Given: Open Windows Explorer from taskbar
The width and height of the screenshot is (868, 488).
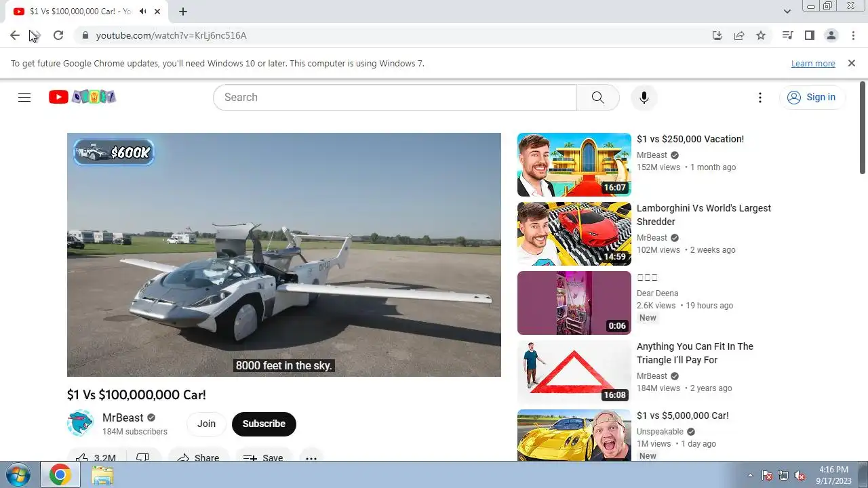Looking at the screenshot, I should 102,475.
